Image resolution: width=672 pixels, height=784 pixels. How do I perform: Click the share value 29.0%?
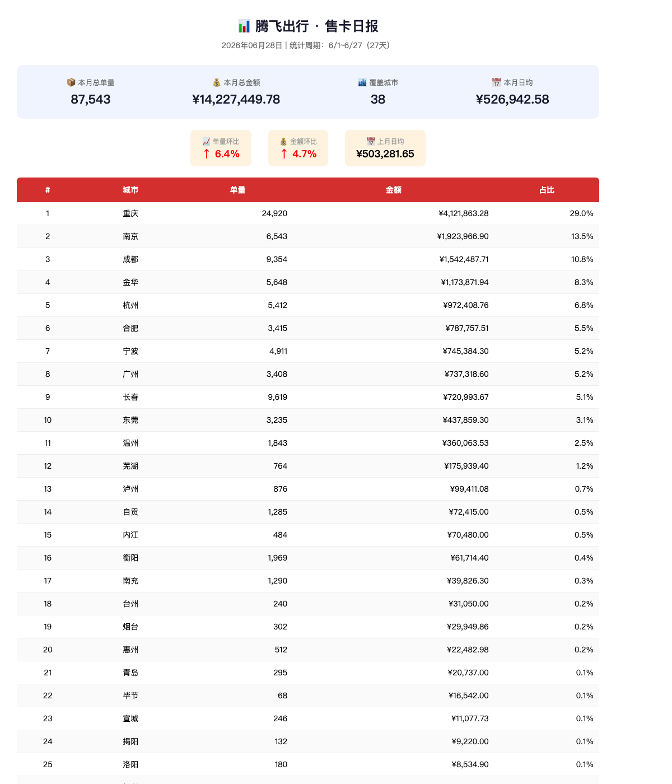click(x=582, y=213)
